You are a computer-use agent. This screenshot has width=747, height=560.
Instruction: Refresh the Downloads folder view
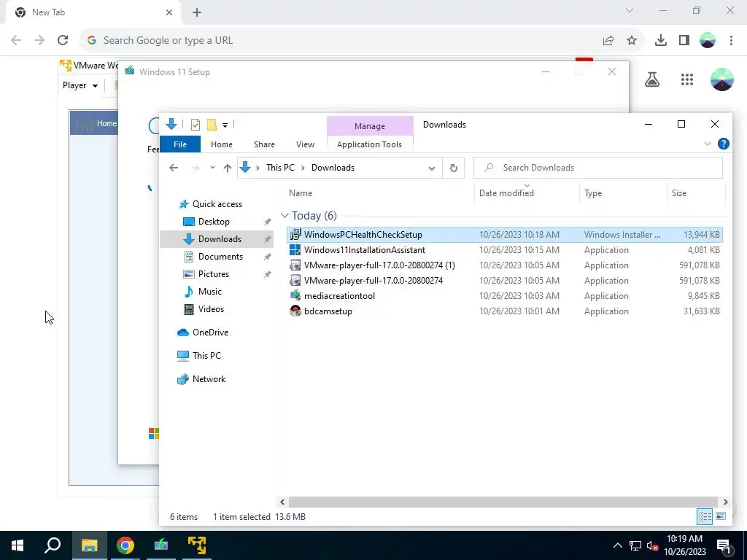[x=454, y=168]
